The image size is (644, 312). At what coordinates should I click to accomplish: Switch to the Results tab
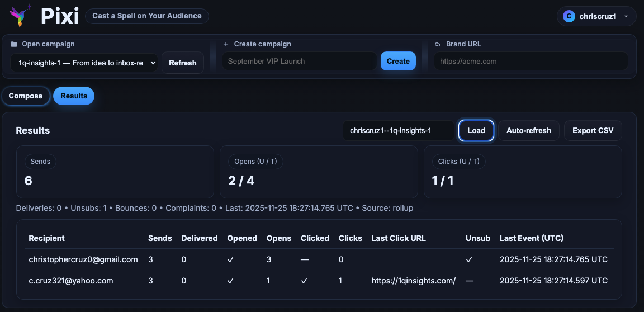pyautogui.click(x=74, y=96)
